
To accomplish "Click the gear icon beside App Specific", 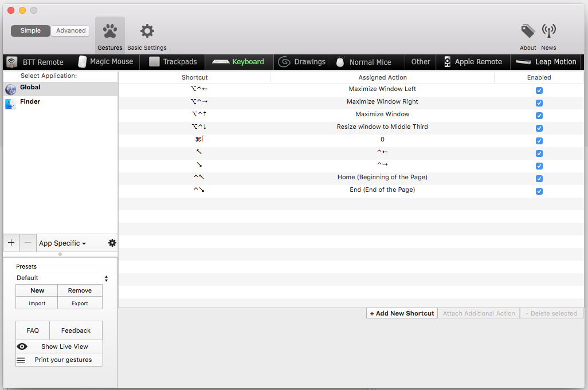I will (x=112, y=243).
